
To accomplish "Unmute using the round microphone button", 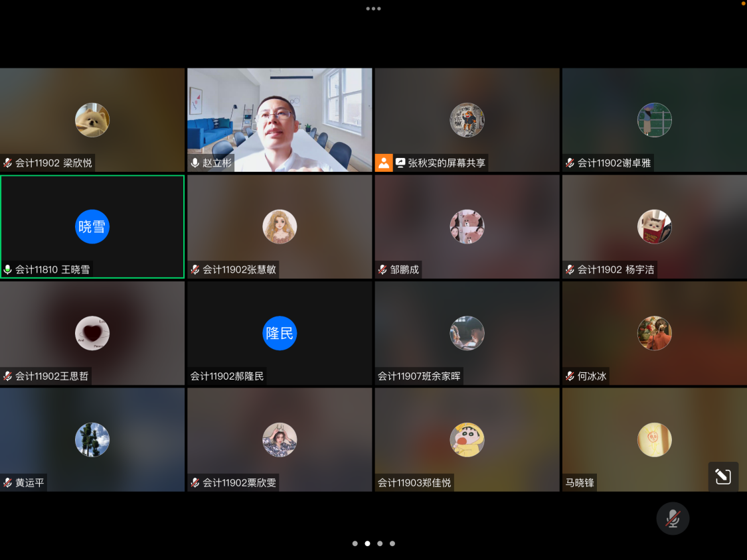I will click(673, 518).
